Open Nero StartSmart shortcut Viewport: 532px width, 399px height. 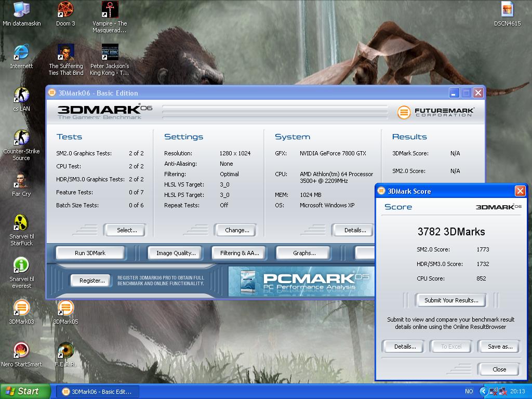(x=21, y=355)
